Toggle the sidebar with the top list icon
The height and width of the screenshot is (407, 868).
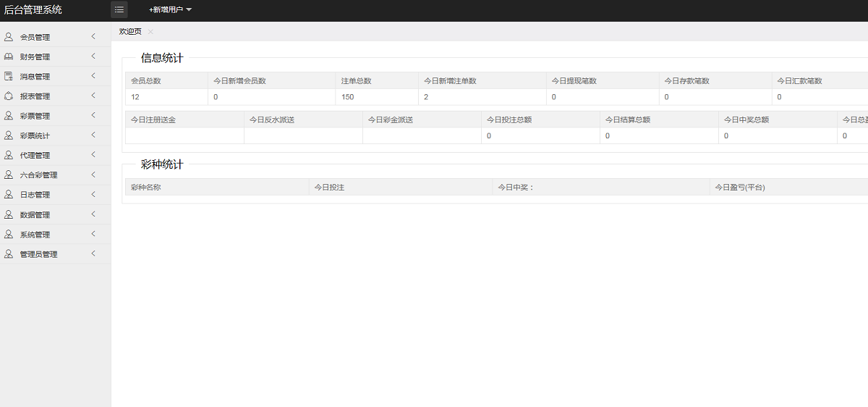tap(119, 10)
